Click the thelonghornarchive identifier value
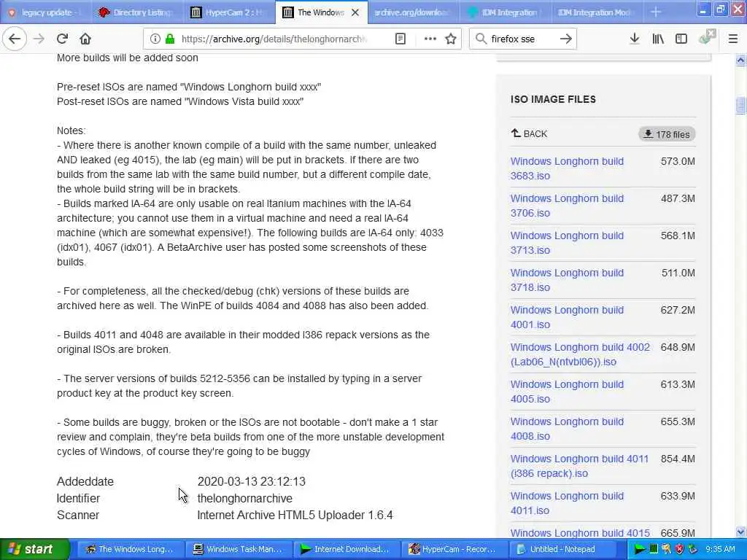 click(245, 499)
